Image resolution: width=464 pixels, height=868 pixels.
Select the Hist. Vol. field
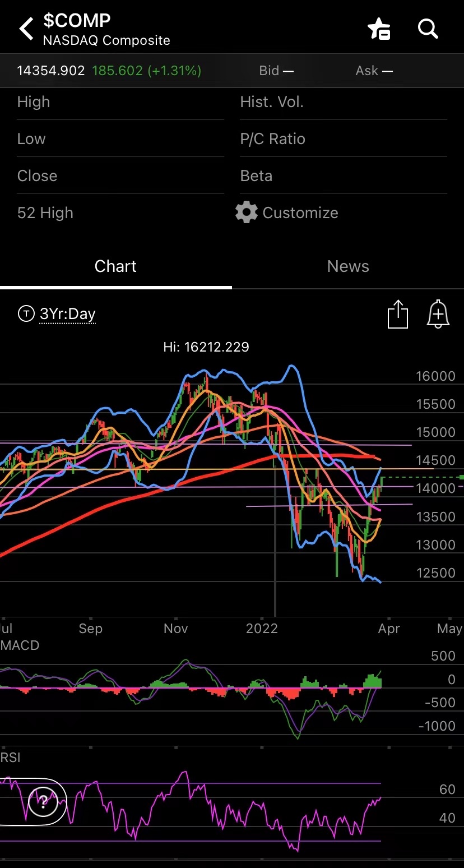click(x=344, y=102)
